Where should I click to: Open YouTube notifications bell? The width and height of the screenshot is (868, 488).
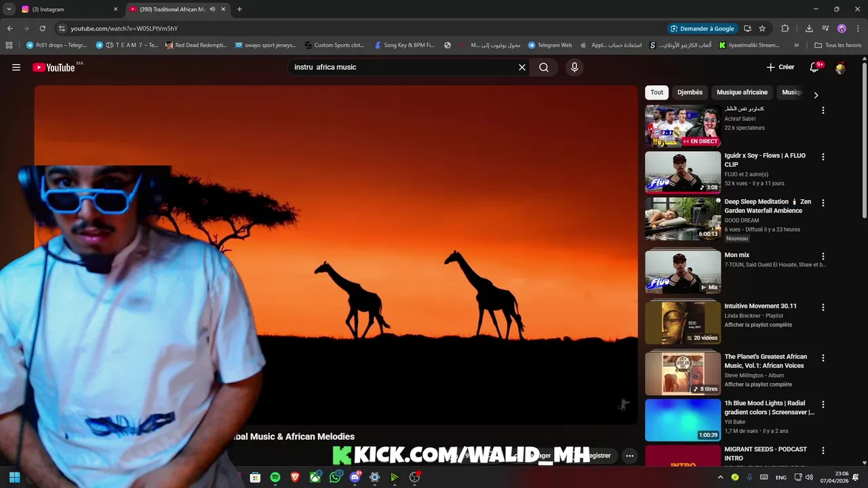pos(815,67)
